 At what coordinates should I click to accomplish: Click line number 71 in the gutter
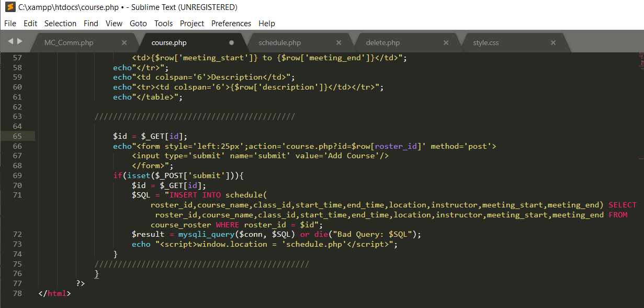17,195
